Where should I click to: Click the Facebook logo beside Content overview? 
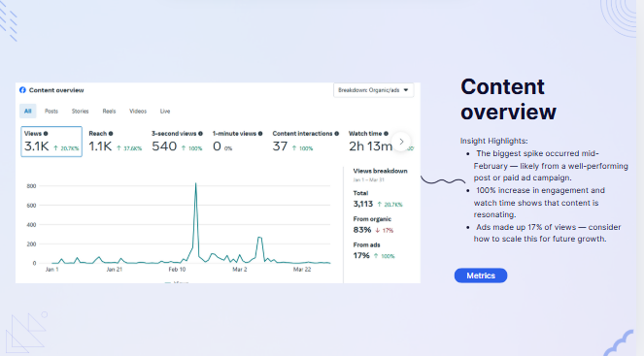pyautogui.click(x=22, y=90)
